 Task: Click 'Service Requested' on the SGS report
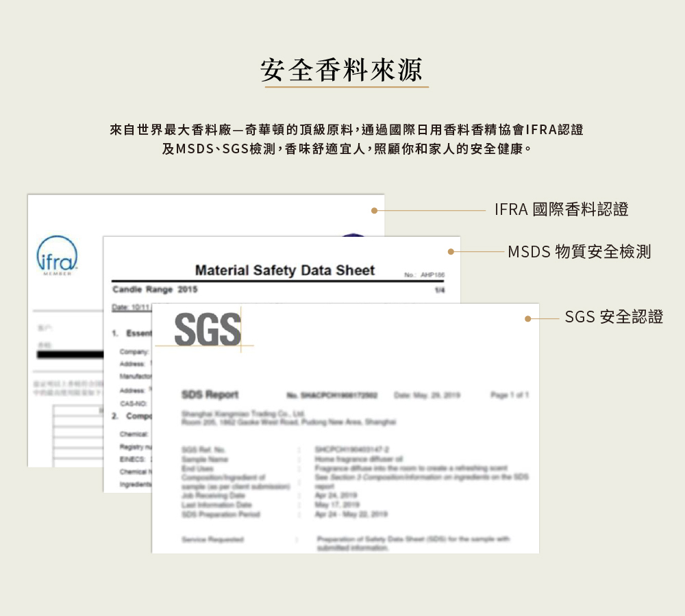click(213, 539)
